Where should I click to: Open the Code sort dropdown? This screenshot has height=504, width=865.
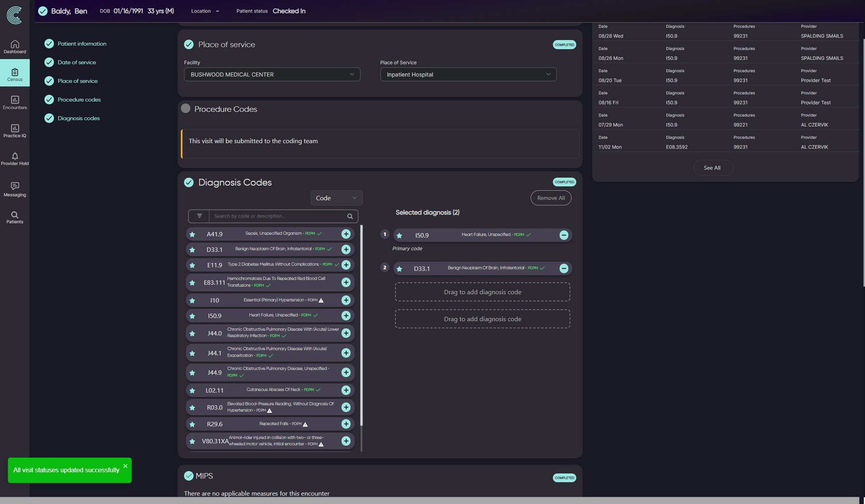tap(336, 198)
